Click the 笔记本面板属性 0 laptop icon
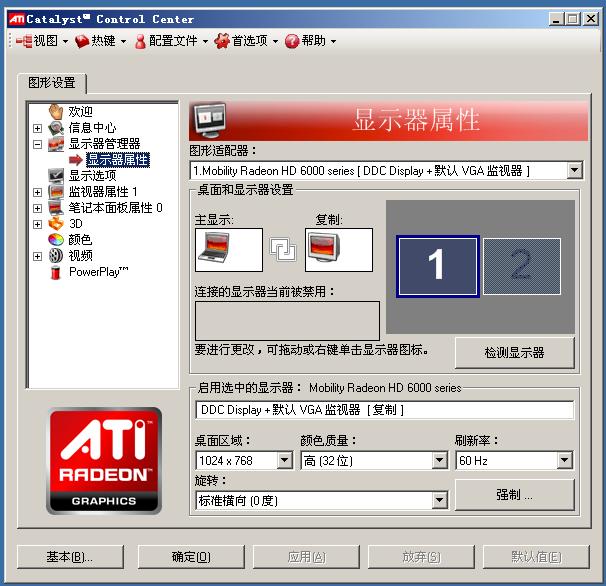This screenshot has width=606, height=586. pyautogui.click(x=56, y=208)
